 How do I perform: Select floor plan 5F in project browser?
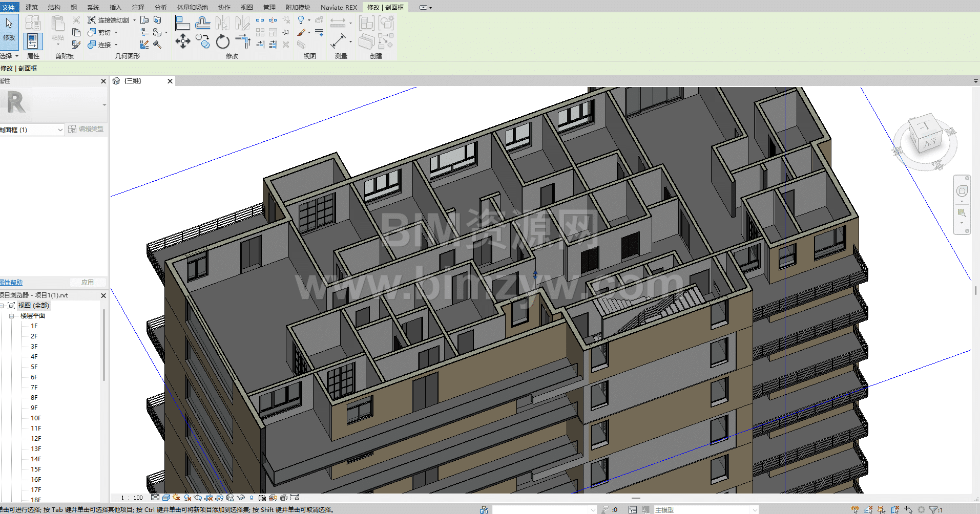tap(34, 367)
